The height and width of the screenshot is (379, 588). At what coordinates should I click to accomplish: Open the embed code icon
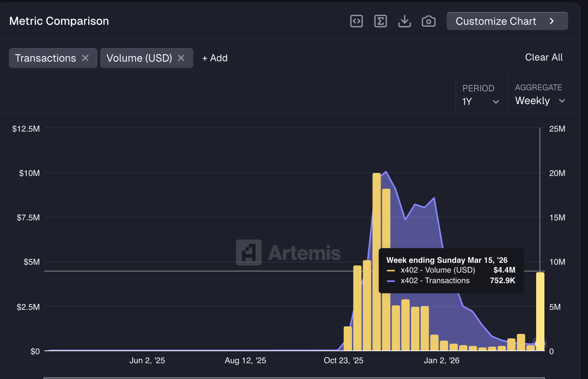click(x=356, y=21)
